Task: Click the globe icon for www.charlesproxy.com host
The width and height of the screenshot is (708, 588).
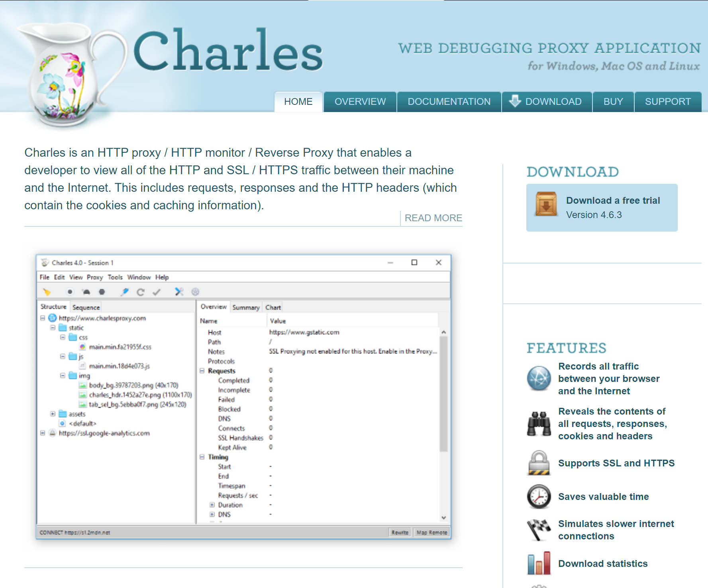Action: tap(53, 318)
